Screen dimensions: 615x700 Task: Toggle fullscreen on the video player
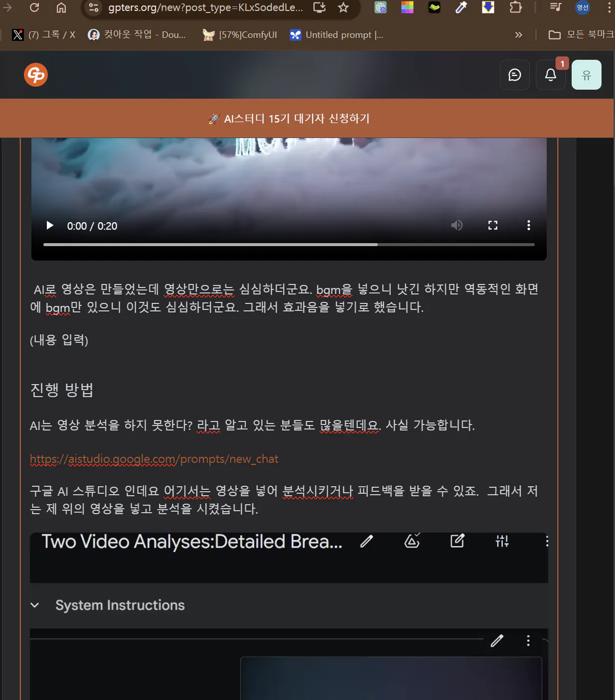click(x=493, y=225)
